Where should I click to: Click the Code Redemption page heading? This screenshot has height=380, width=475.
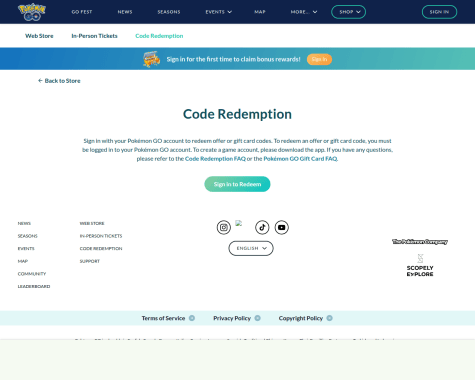pos(237,114)
